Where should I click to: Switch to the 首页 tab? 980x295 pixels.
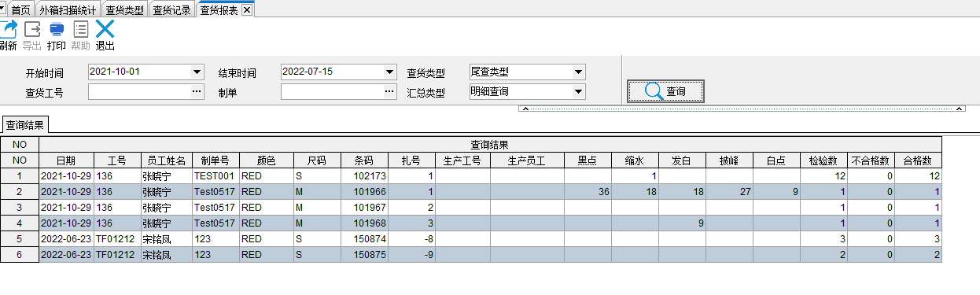tap(21, 10)
